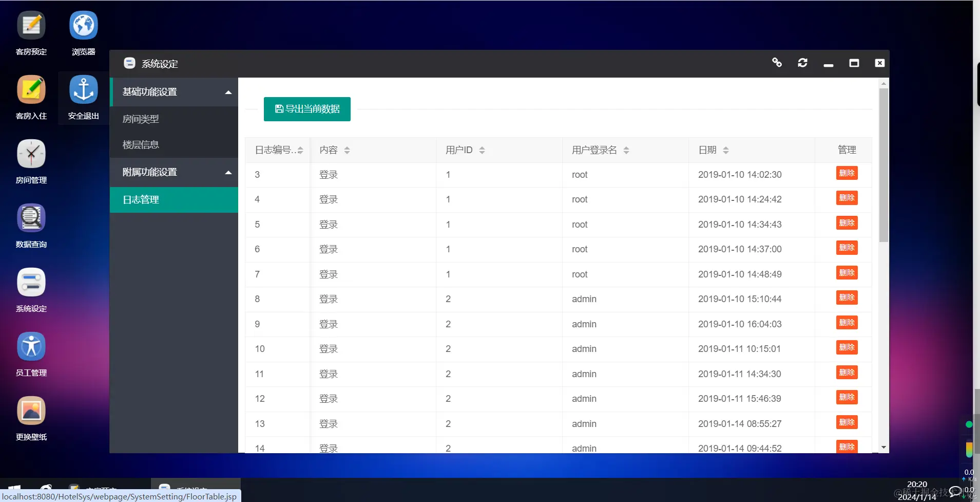Image resolution: width=980 pixels, height=502 pixels.
Task: Click the date 2019-01-11 10:15:01
Action: pos(739,349)
